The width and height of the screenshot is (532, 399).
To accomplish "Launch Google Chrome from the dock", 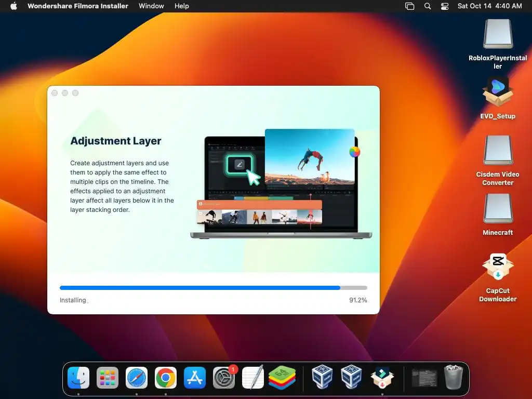I will tap(166, 378).
